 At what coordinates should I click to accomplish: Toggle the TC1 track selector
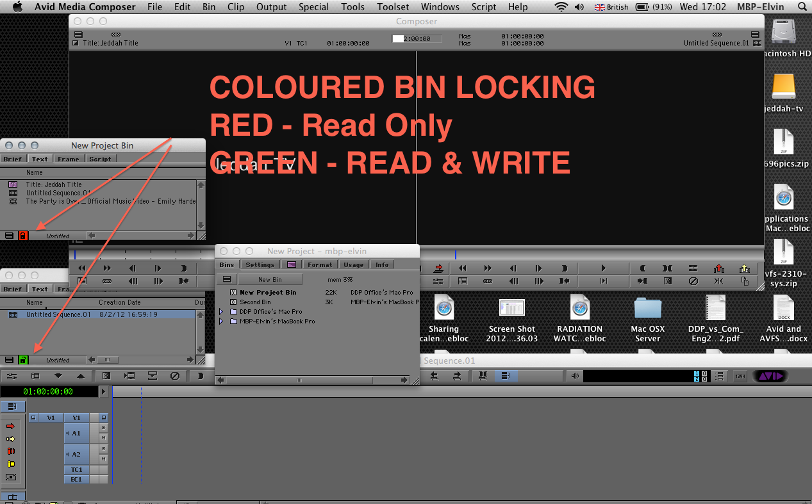[77, 469]
